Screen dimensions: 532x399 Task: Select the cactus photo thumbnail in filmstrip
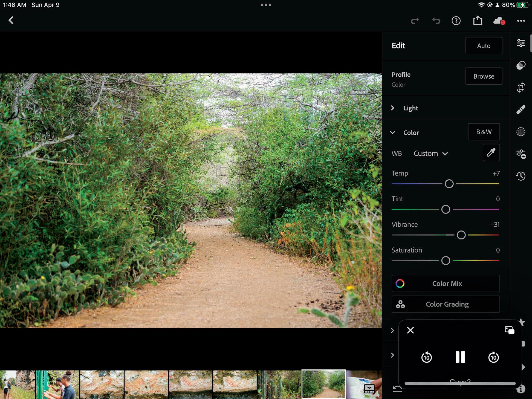(279, 384)
